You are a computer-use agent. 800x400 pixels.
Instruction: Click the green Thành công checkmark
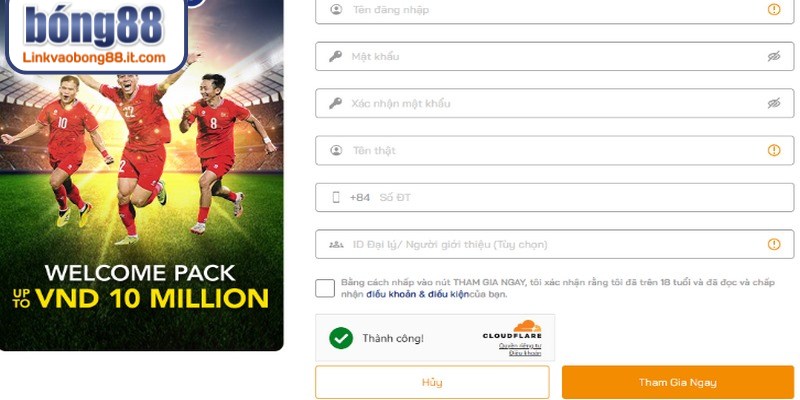pos(341,338)
